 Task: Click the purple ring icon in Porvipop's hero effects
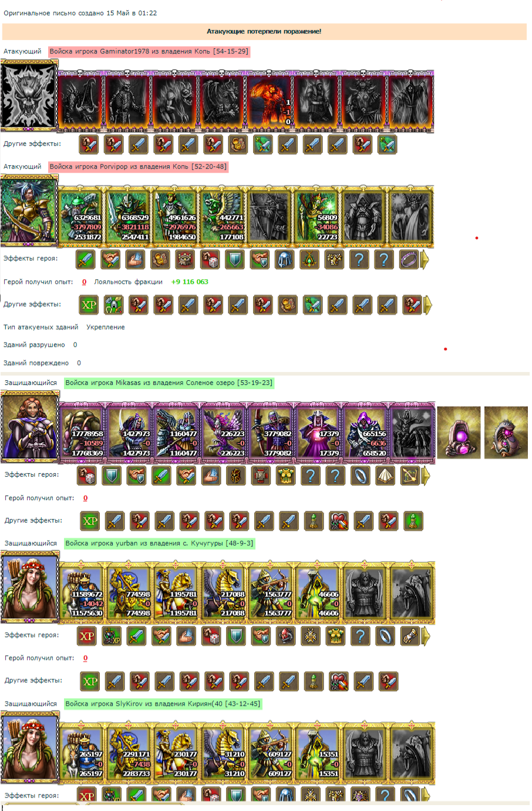[x=409, y=259]
